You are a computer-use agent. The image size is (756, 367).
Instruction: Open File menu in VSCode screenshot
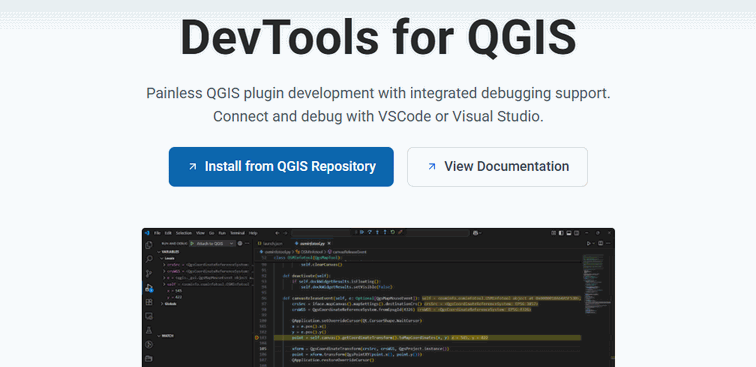tap(157, 233)
